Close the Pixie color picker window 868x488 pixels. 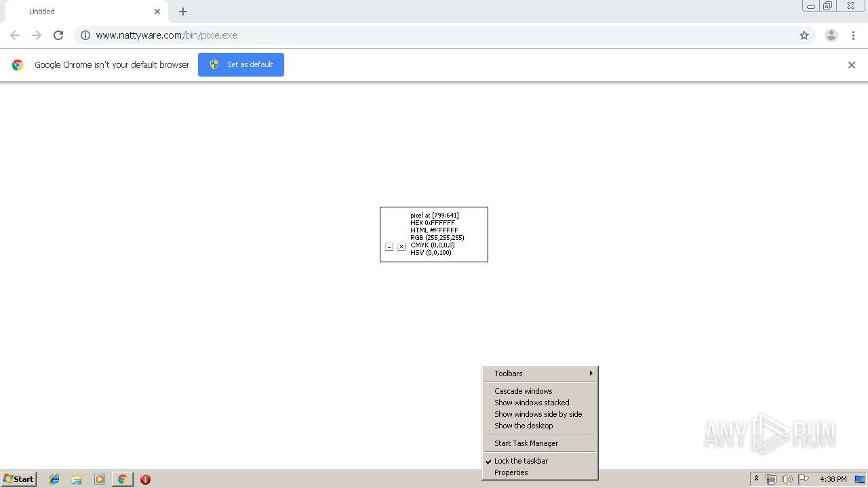point(401,247)
